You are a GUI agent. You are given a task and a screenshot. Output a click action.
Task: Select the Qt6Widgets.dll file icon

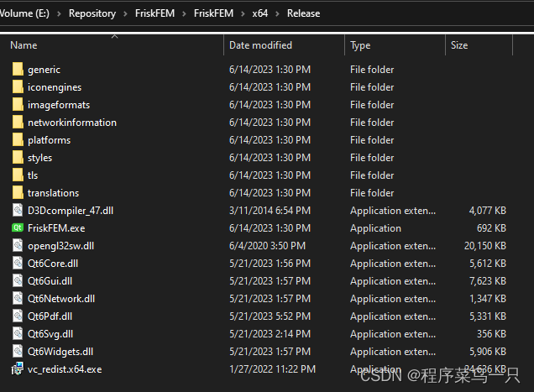[18, 352]
